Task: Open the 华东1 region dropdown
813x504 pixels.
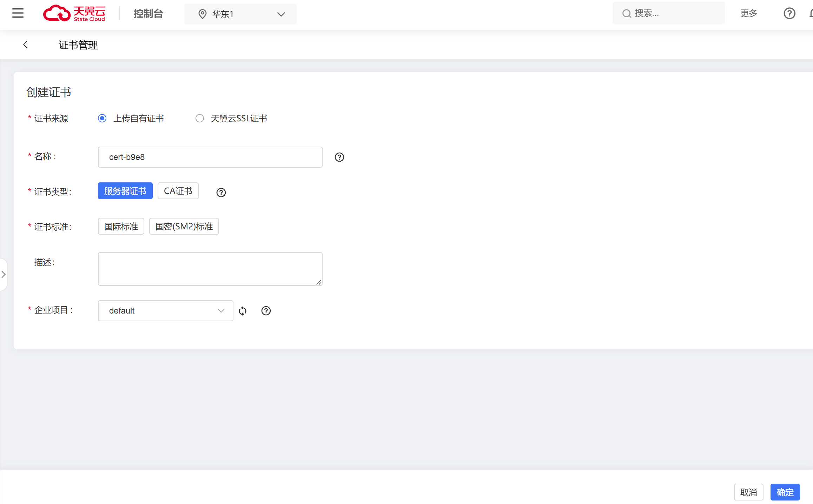Action: 240,14
